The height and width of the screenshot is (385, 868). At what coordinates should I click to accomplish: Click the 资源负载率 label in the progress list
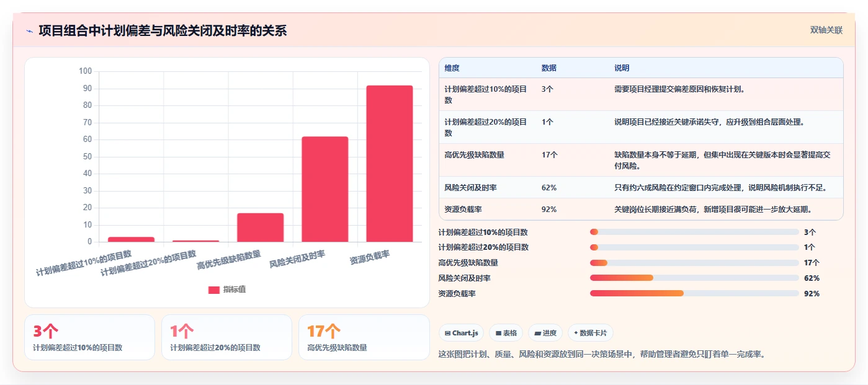point(457,293)
